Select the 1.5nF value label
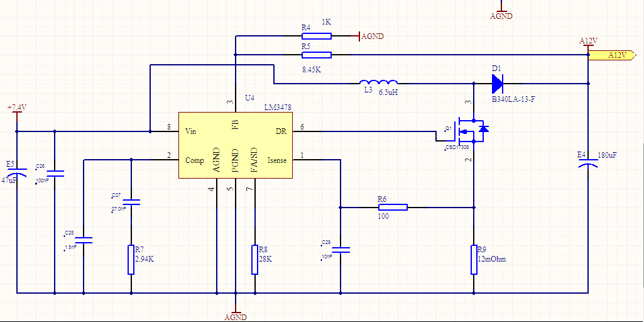 tap(70, 248)
